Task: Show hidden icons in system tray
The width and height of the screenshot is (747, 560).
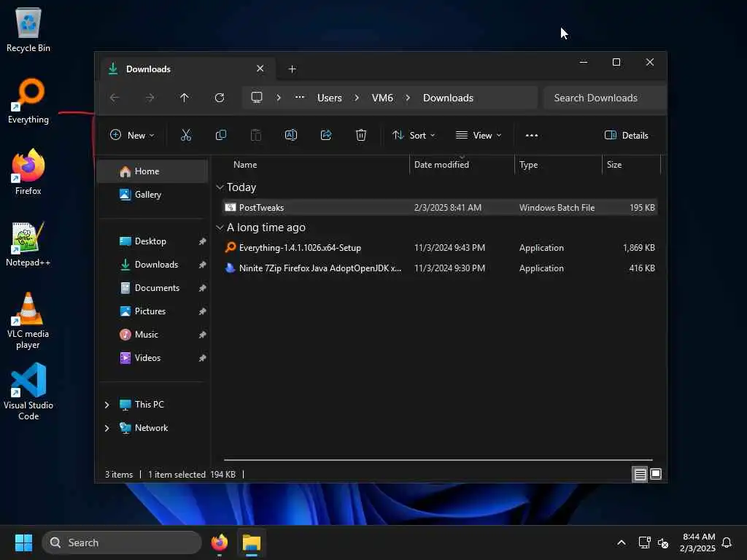Action: (622, 542)
